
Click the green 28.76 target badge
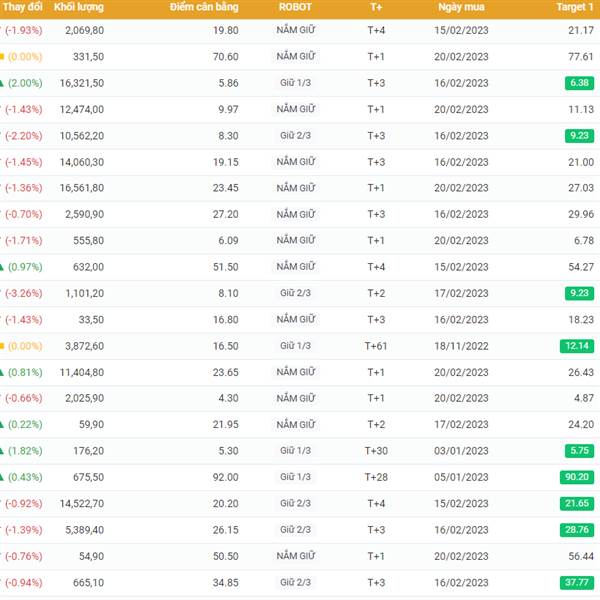[577, 530]
